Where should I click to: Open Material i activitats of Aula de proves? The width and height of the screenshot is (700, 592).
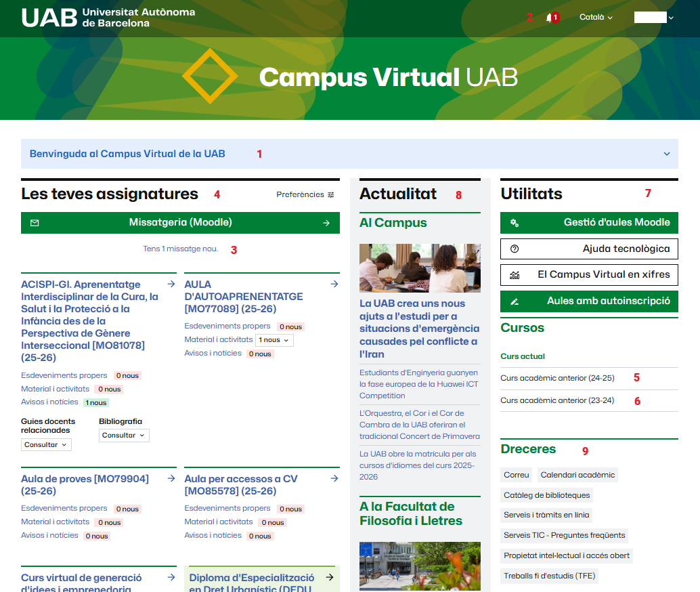[x=55, y=522]
